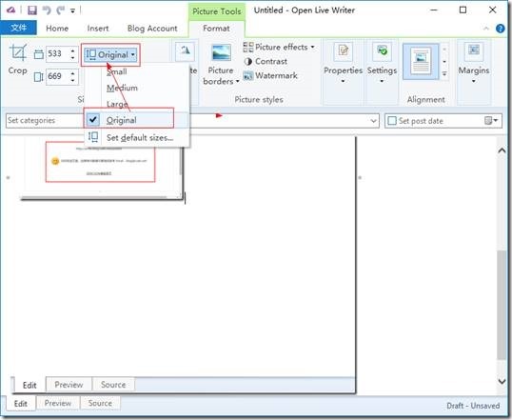Select the Crop tool icon

click(18, 52)
